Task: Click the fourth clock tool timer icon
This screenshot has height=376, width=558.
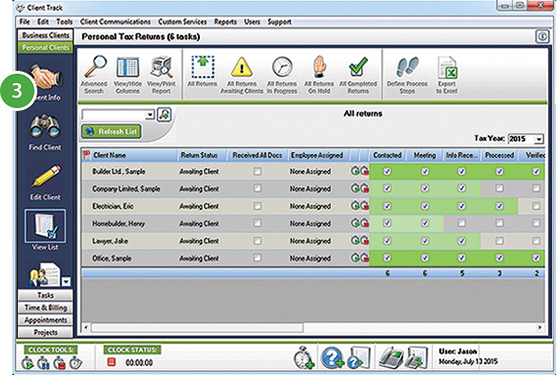Action: pos(75,363)
